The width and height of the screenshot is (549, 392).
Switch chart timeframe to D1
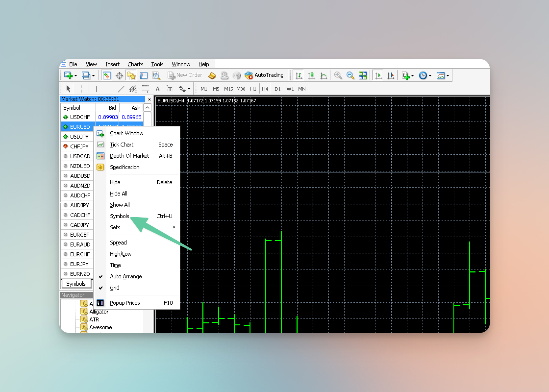[277, 89]
